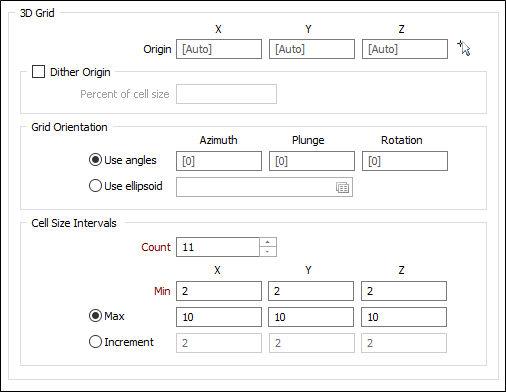Click the pick origin cursor icon

coord(464,48)
